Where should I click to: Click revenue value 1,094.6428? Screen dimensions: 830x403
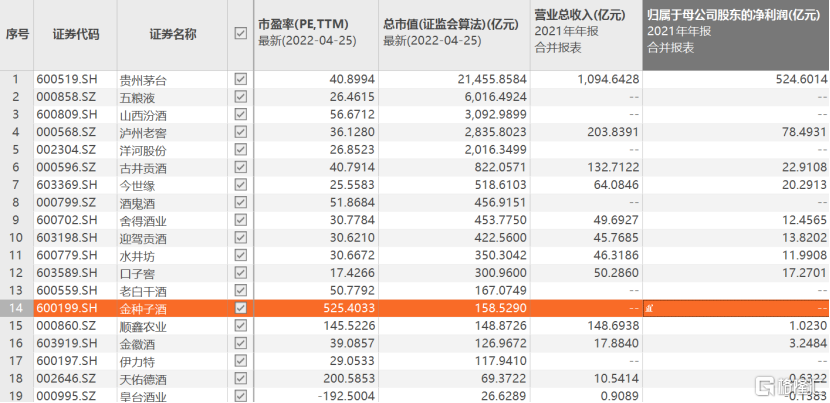608,79
